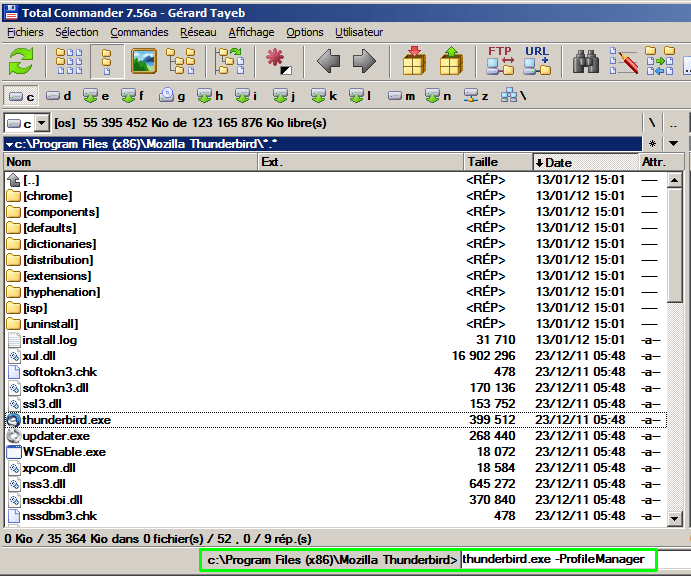The image size is (691, 576).
Task: Switch to drive m button
Action: point(401,96)
